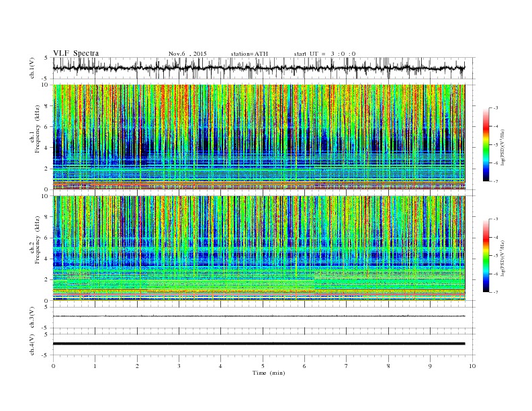Click the ch.1 spectrogram color bar

tap(486, 144)
